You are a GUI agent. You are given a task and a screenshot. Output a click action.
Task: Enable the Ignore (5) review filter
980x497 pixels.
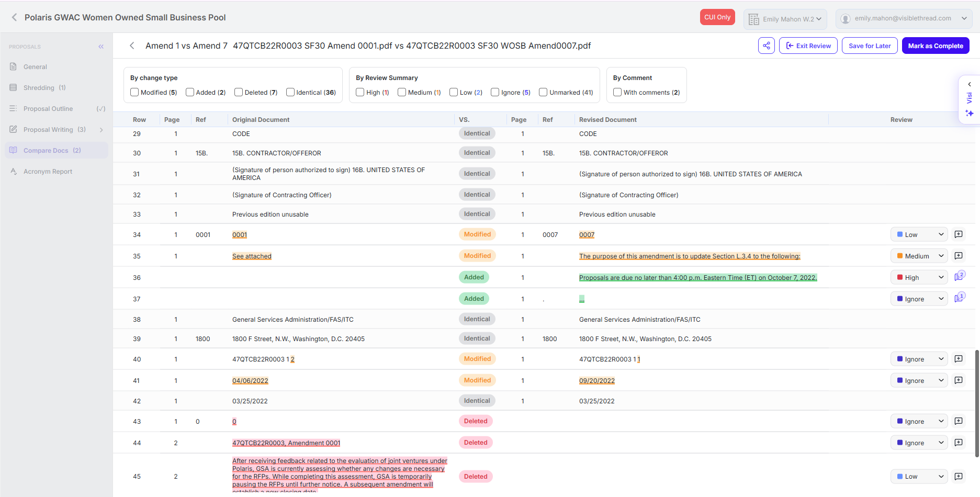coord(495,92)
